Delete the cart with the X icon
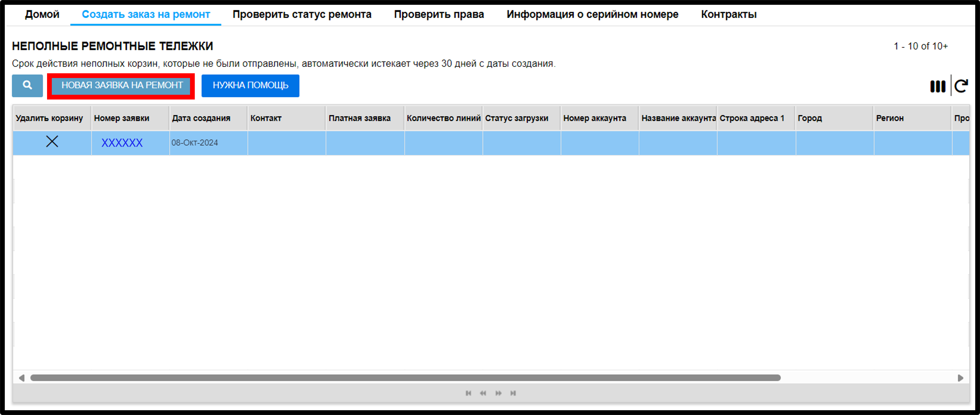Image resolution: width=980 pixels, height=415 pixels. 52,142
